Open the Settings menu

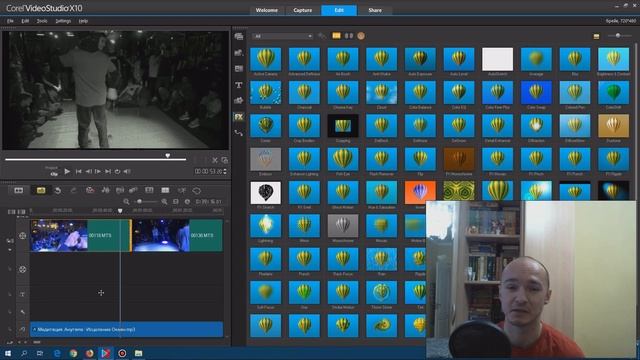[x=63, y=21]
